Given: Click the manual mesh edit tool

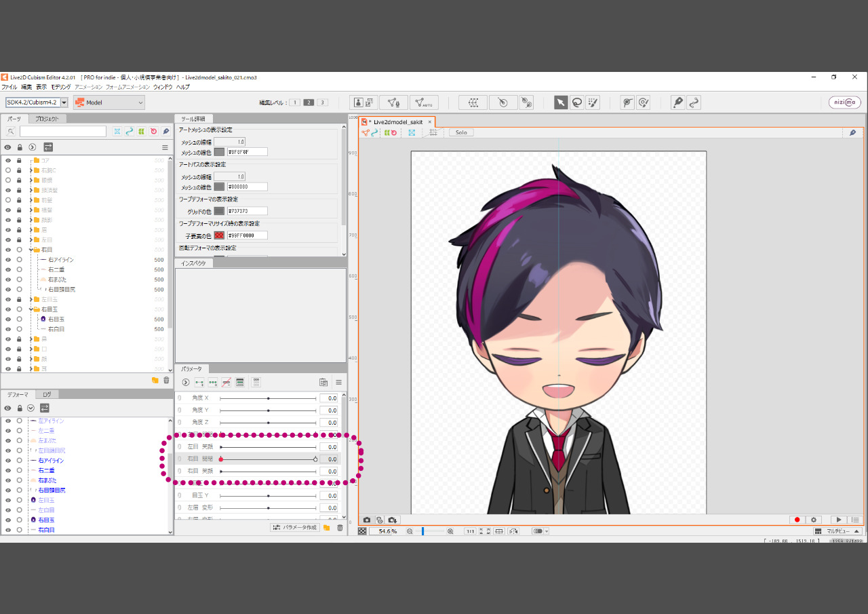Looking at the screenshot, I should click(393, 102).
